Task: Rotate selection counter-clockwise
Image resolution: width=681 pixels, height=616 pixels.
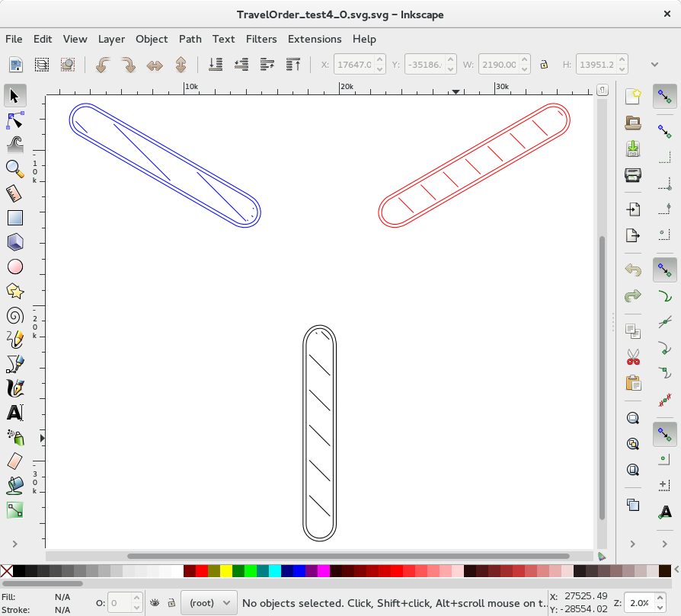Action: [103, 65]
